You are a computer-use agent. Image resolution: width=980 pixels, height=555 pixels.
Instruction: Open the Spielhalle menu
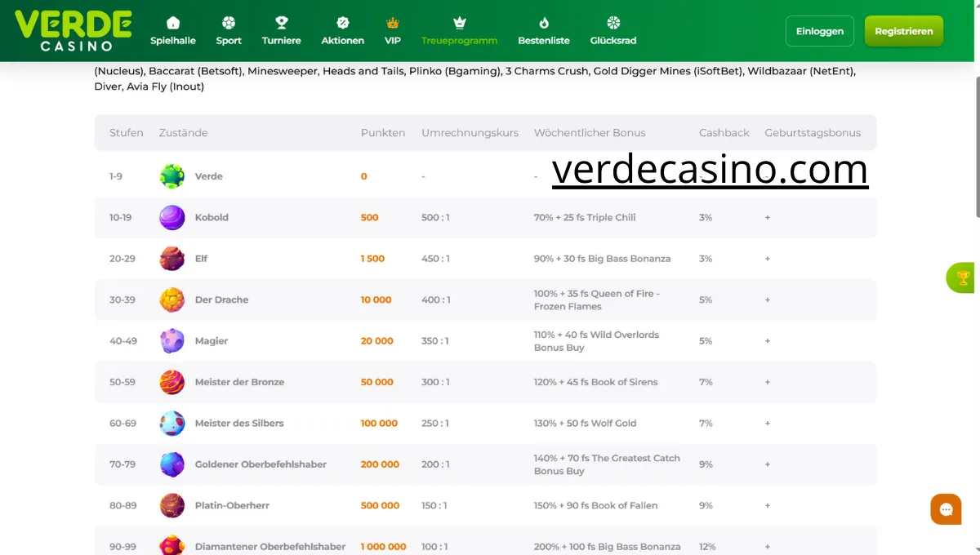click(173, 31)
